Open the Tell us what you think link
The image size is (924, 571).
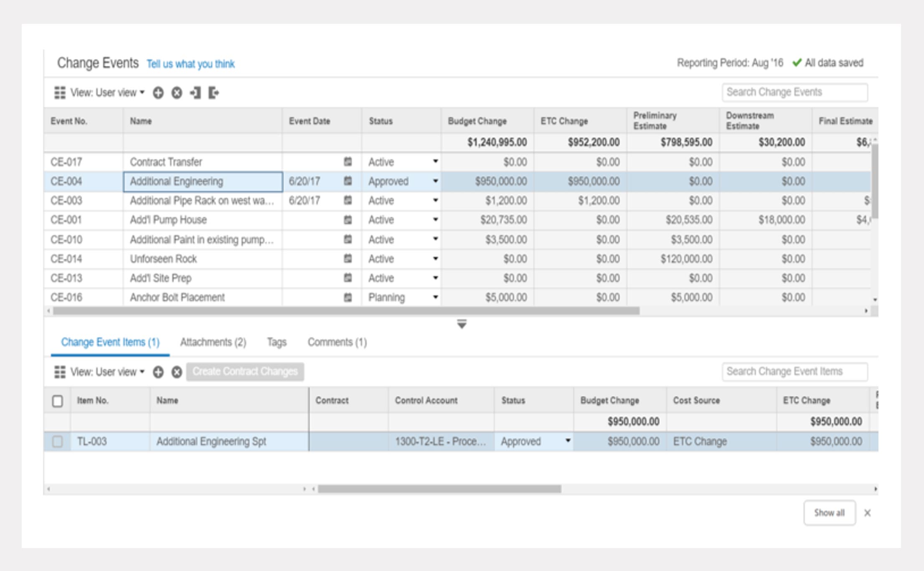190,63
